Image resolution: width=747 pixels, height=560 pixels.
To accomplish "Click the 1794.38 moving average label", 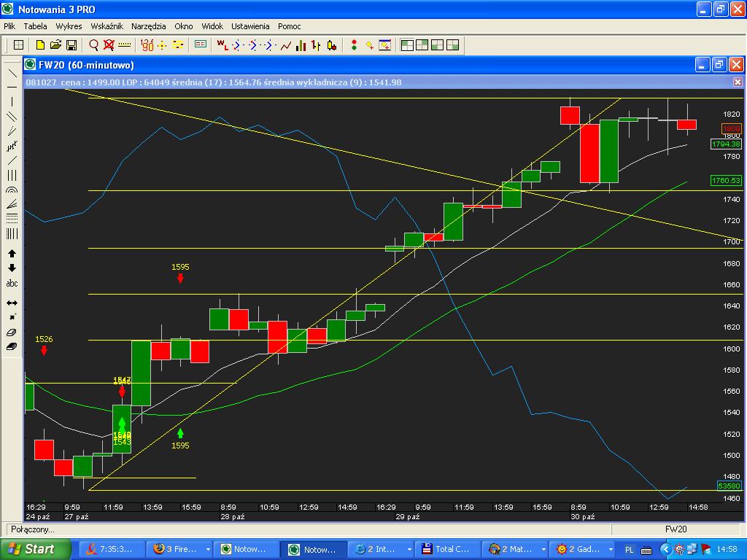I will tap(726, 144).
